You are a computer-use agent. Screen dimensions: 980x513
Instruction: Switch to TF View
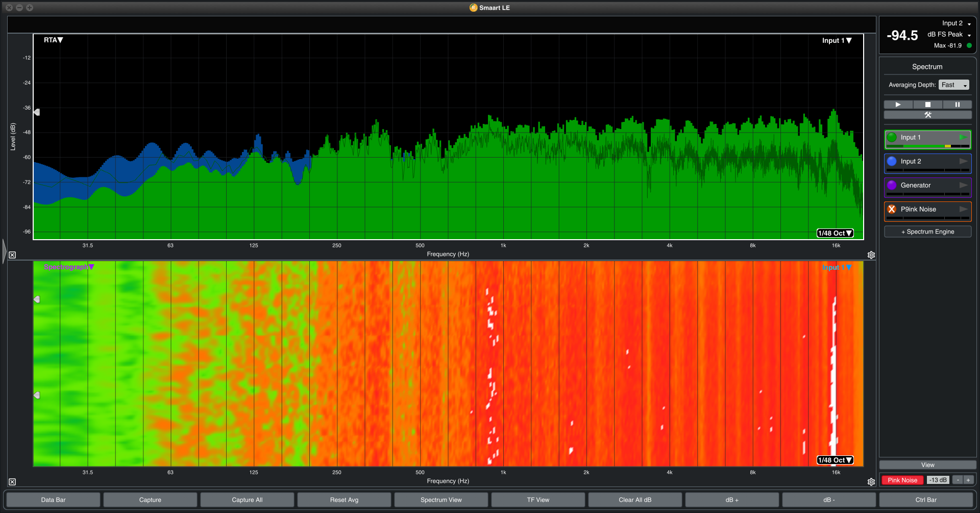pos(538,500)
